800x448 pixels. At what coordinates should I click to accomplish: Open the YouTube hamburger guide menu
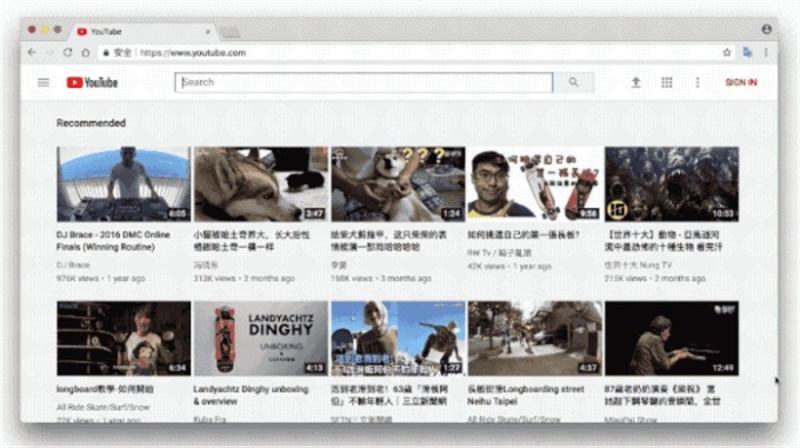[43, 82]
